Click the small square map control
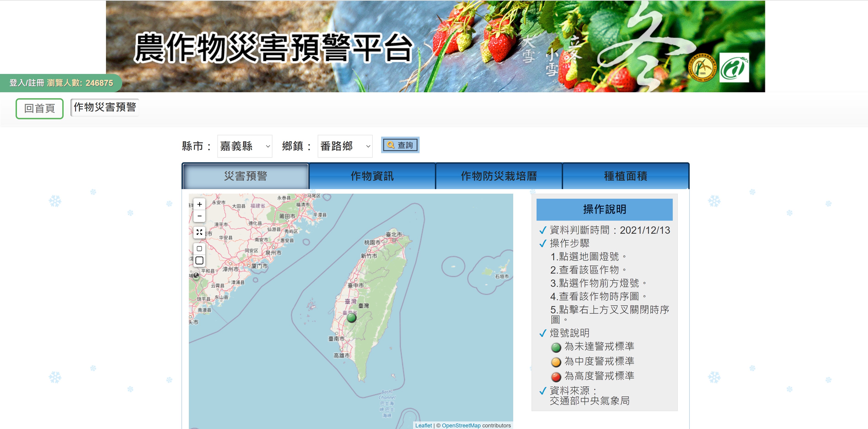Viewport: 868px width, 429px height. click(x=199, y=249)
